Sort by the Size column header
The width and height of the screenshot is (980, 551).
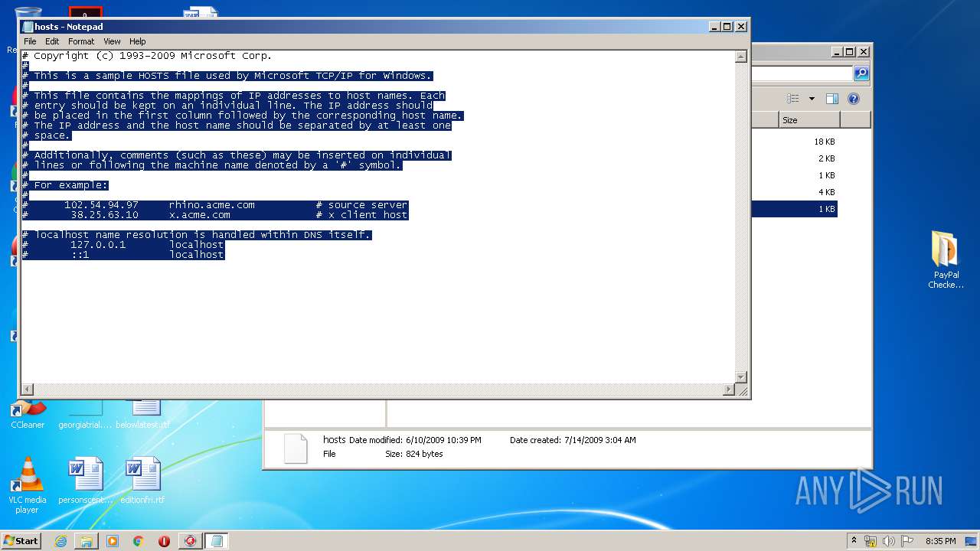[809, 120]
